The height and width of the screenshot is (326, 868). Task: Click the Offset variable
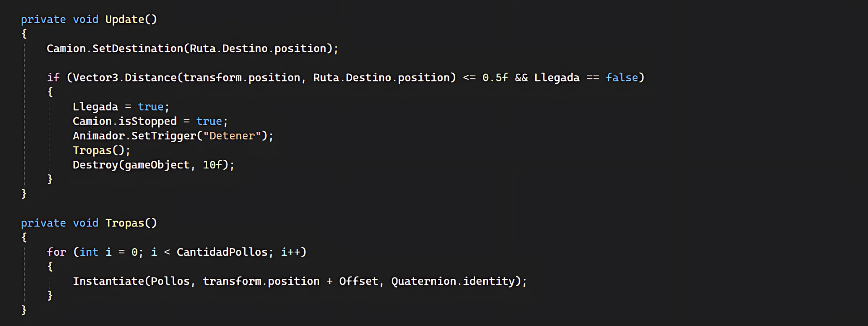[359, 281]
